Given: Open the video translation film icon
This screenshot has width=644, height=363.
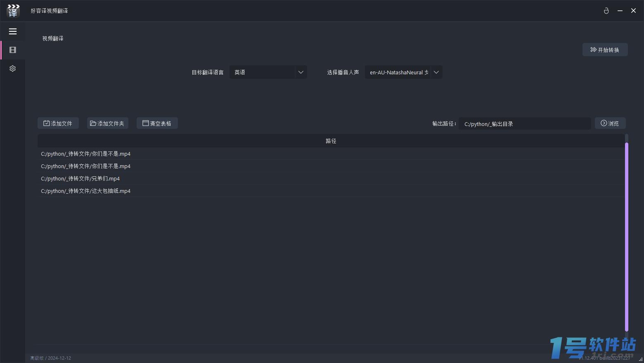Looking at the screenshot, I should [x=13, y=50].
